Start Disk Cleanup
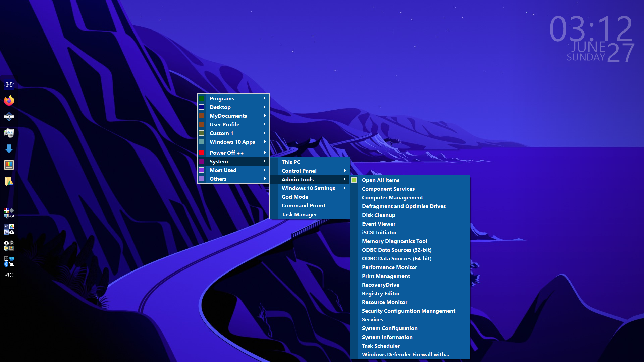The height and width of the screenshot is (362, 644). (x=410, y=215)
